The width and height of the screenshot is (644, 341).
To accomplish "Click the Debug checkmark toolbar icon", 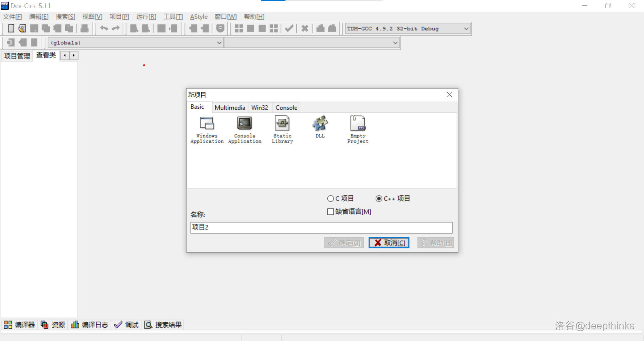I will tap(289, 29).
